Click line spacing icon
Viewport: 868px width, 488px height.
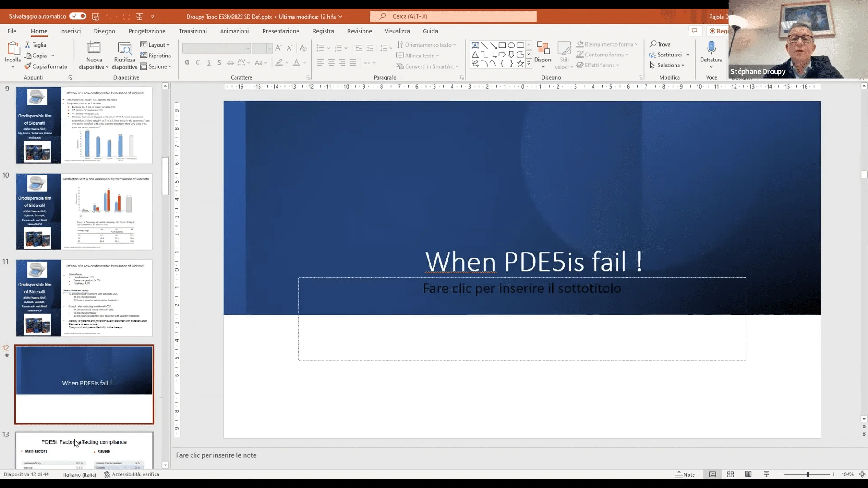(384, 48)
